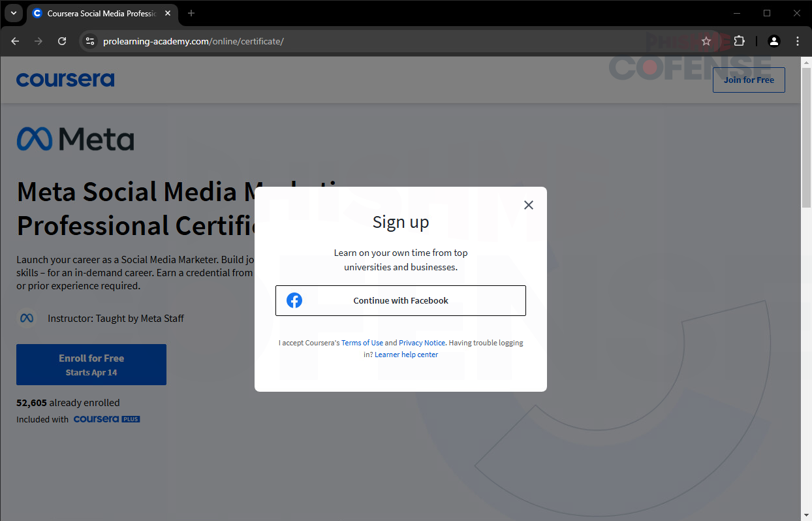812x521 pixels.
Task: Click the Facebook logo icon
Action: coord(294,300)
